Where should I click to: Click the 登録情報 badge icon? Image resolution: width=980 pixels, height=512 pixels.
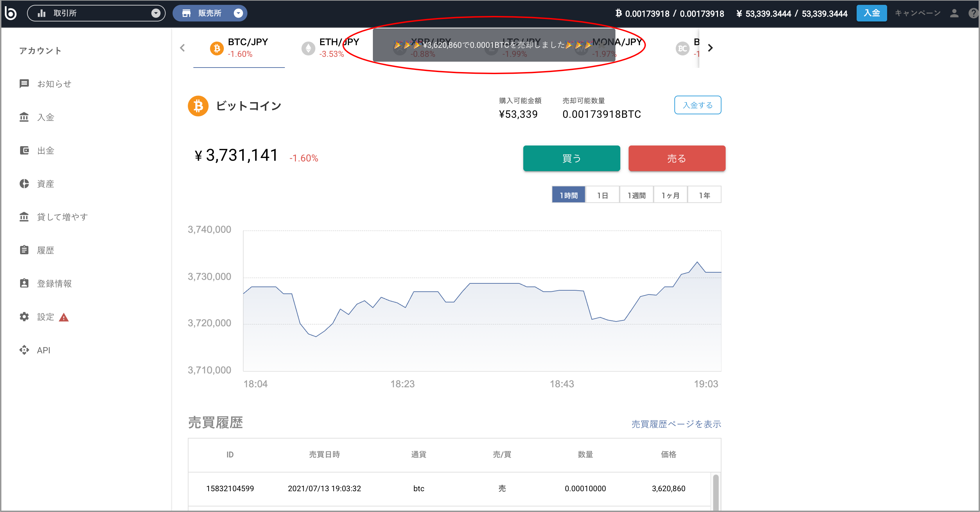pos(24,283)
